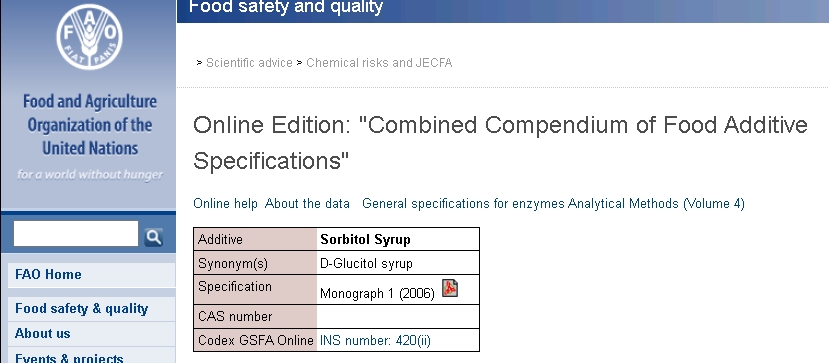The image size is (829, 363).
Task: Click the FAO logo emblem
Action: coord(89,36)
